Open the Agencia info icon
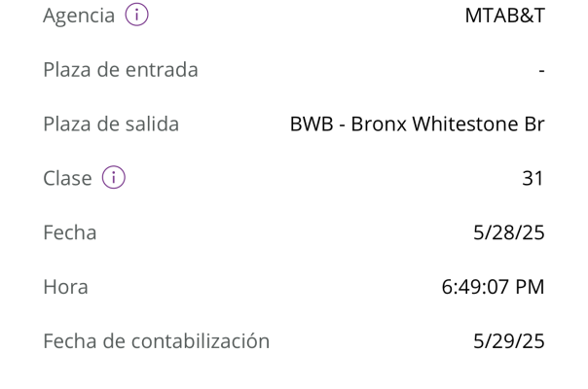 [x=136, y=15]
